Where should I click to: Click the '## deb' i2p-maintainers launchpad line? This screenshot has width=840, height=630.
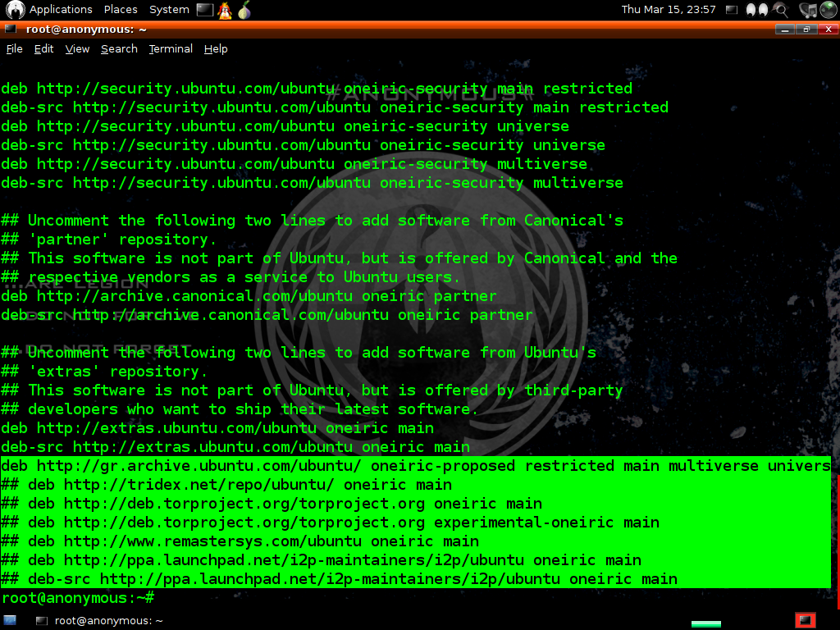322,559
